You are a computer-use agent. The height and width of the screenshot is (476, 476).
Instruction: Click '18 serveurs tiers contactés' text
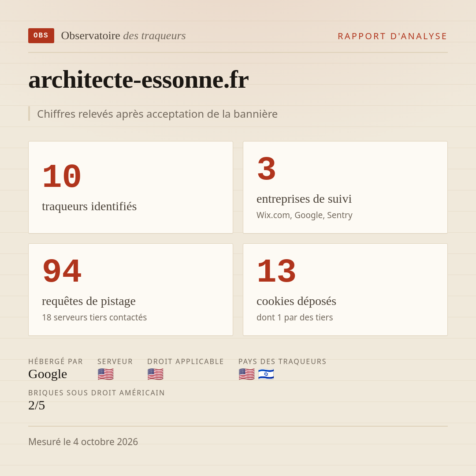click(x=94, y=317)
